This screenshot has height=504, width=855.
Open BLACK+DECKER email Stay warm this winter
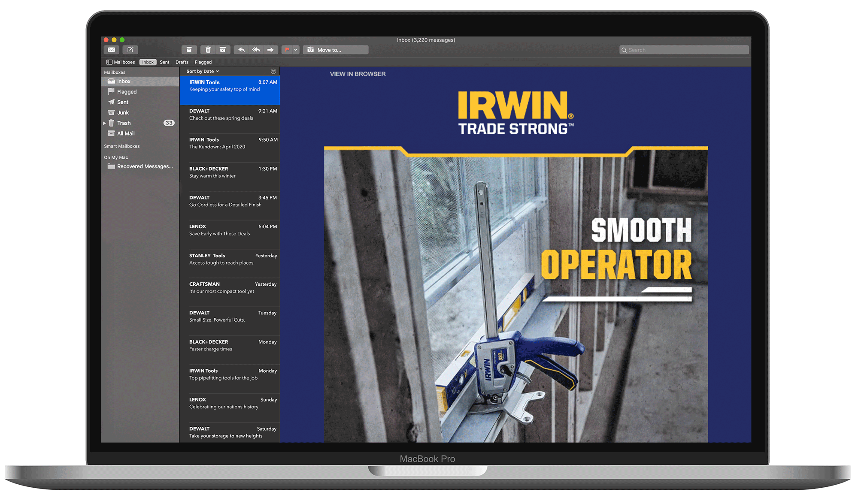tap(230, 177)
